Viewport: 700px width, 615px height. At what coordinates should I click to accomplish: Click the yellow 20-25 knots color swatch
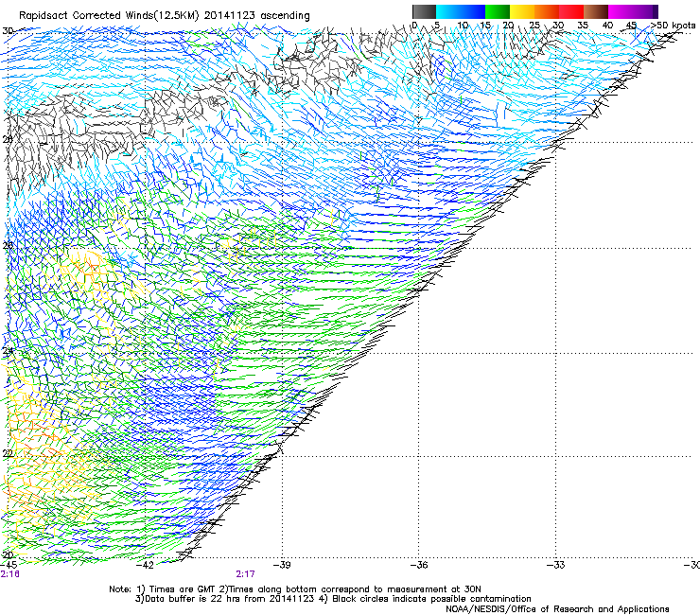[522, 11]
